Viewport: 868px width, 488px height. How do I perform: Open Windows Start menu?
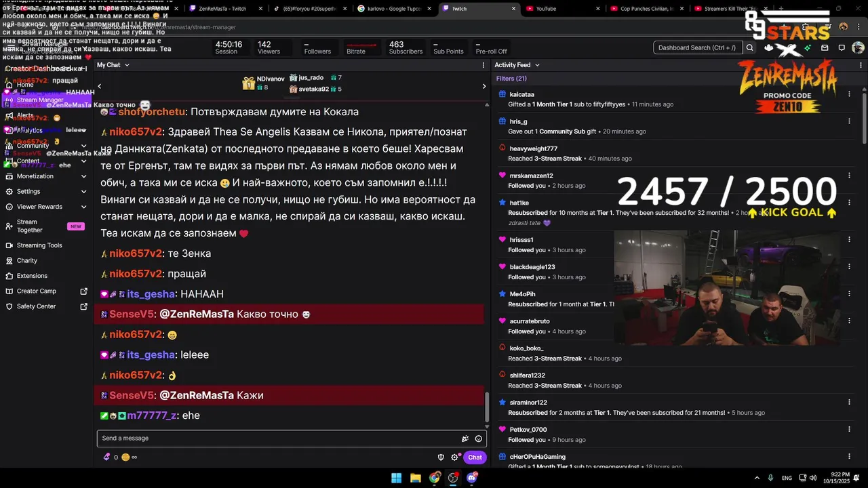pyautogui.click(x=396, y=478)
